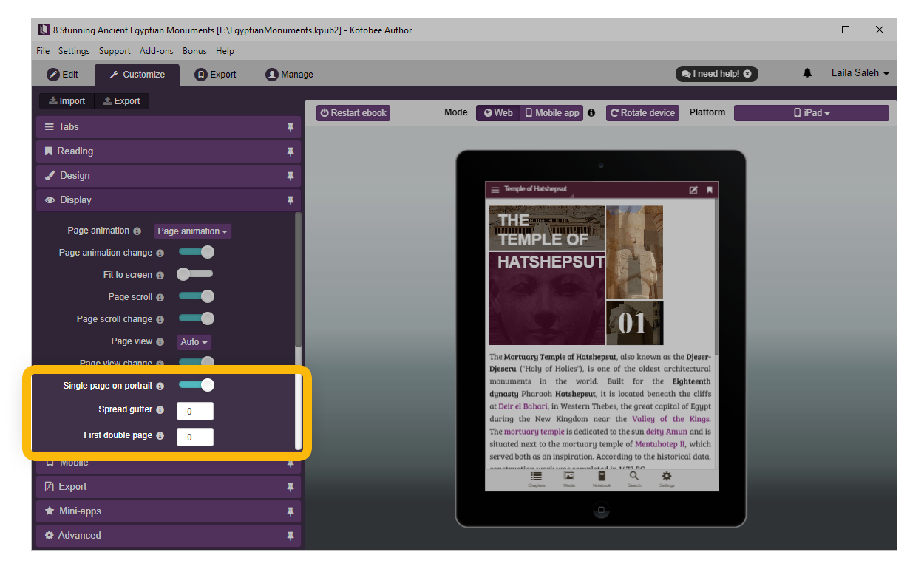Open the Settings menu
Screen dimensions: 924x569
(74, 51)
